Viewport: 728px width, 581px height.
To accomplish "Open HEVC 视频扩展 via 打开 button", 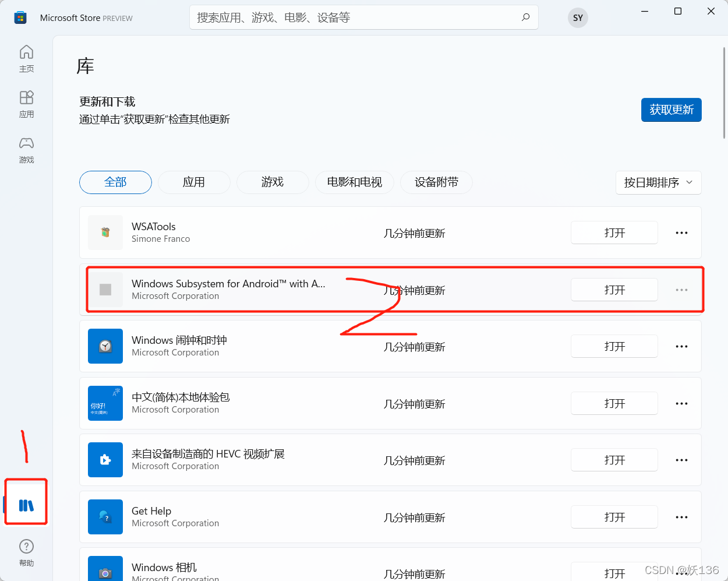I will pyautogui.click(x=614, y=460).
